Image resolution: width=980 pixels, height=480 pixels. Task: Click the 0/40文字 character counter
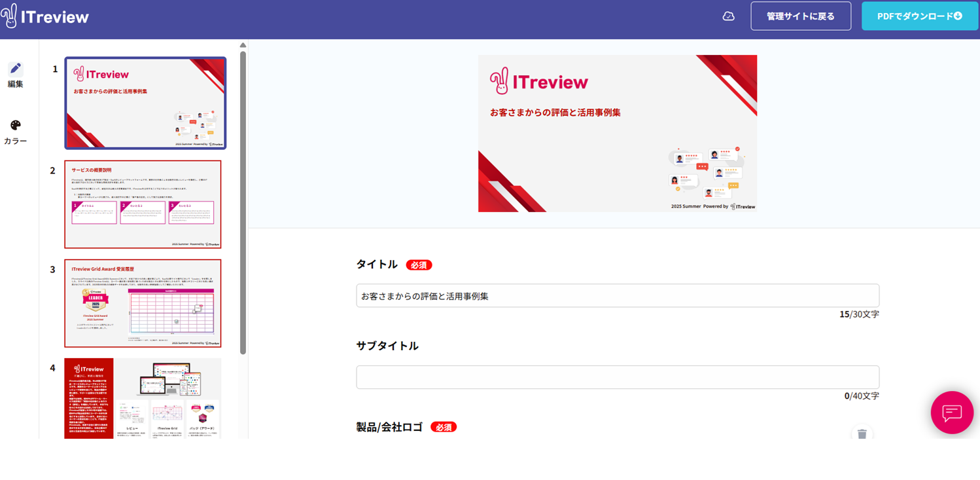click(x=862, y=396)
